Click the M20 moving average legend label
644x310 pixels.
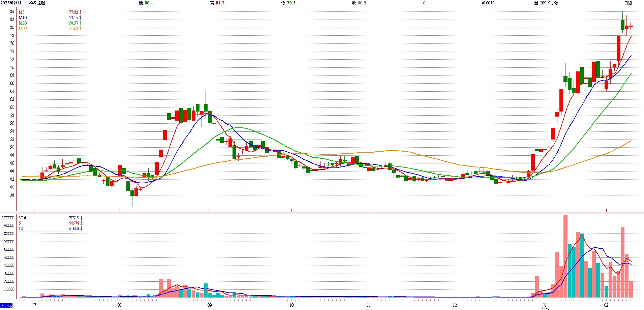(x=23, y=23)
